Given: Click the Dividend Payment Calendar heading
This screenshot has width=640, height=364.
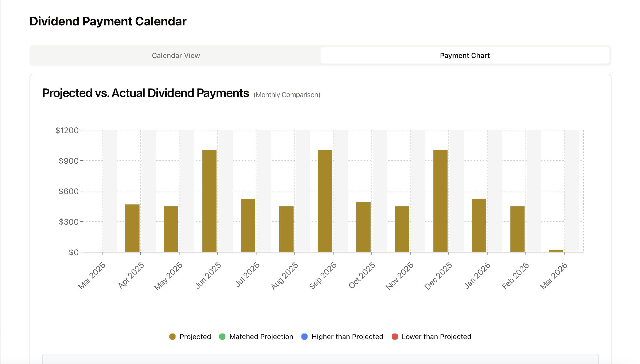Looking at the screenshot, I should tap(108, 21).
